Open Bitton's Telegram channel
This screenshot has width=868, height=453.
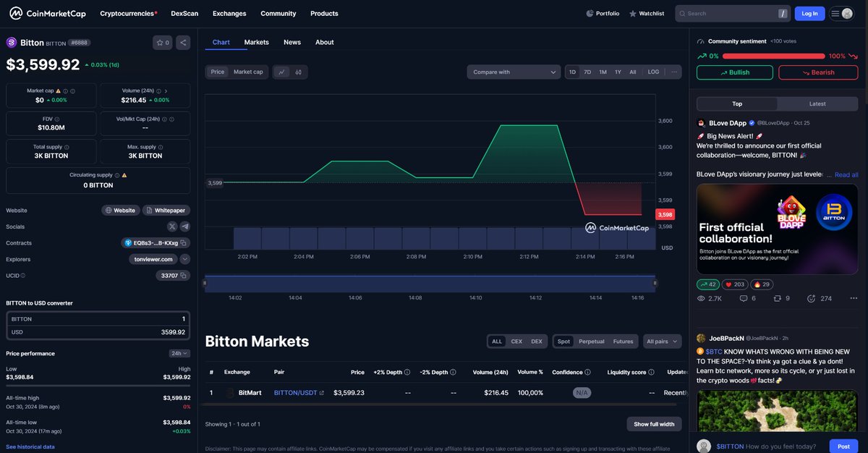pos(186,226)
